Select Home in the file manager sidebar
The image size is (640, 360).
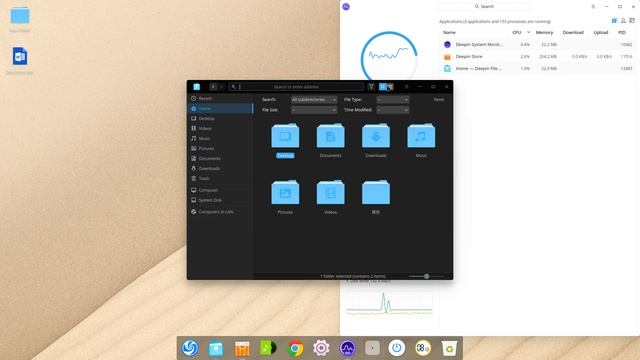pyautogui.click(x=221, y=109)
